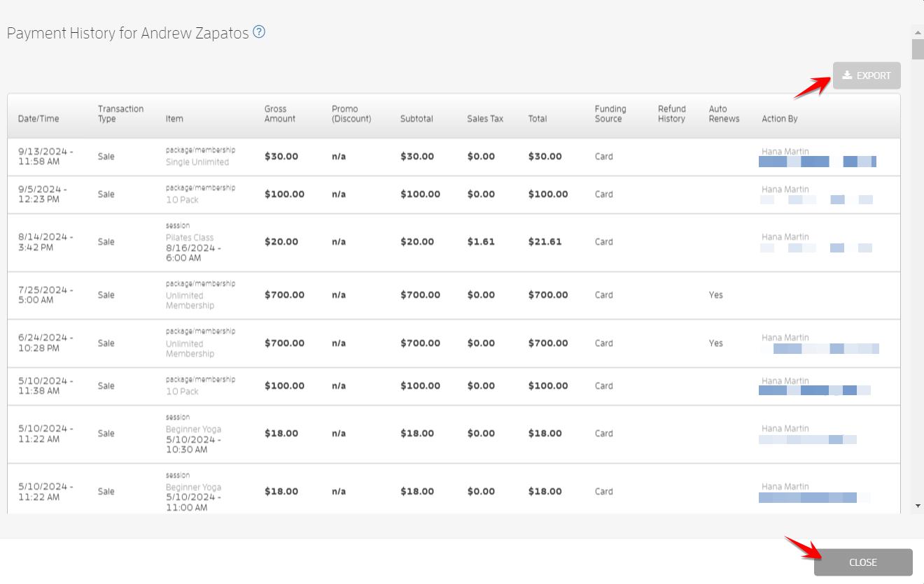
Task: Click Sale transaction type in 7/25/2024 row
Action: tap(106, 295)
